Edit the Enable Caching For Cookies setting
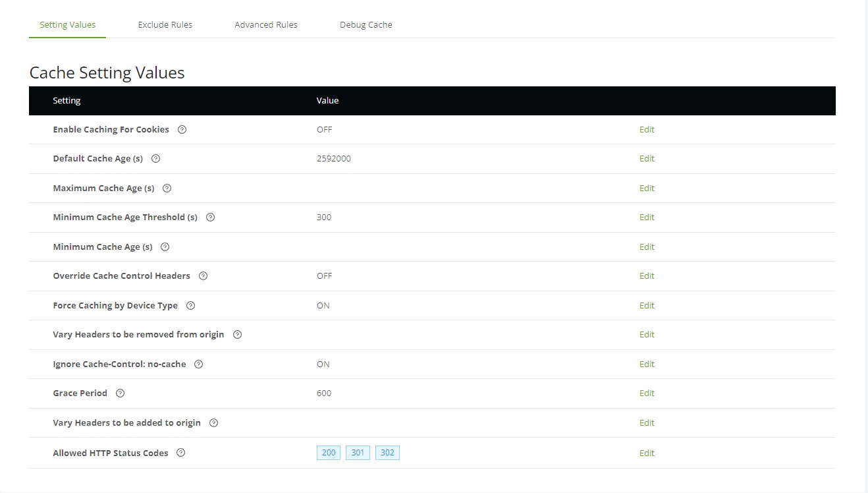Viewport: 868px width, 493px height. tap(647, 130)
